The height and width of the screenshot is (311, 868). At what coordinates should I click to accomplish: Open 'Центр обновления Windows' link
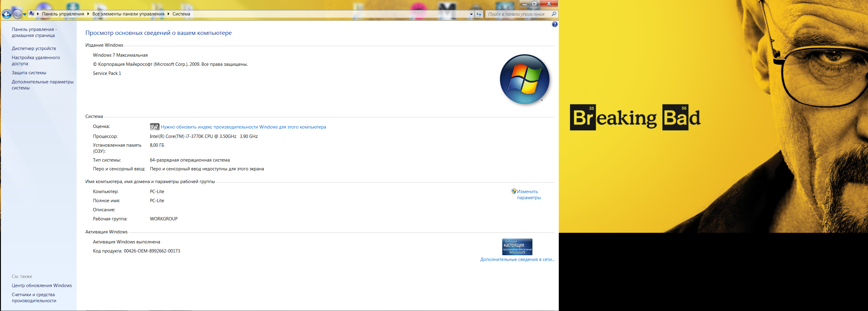(42, 285)
